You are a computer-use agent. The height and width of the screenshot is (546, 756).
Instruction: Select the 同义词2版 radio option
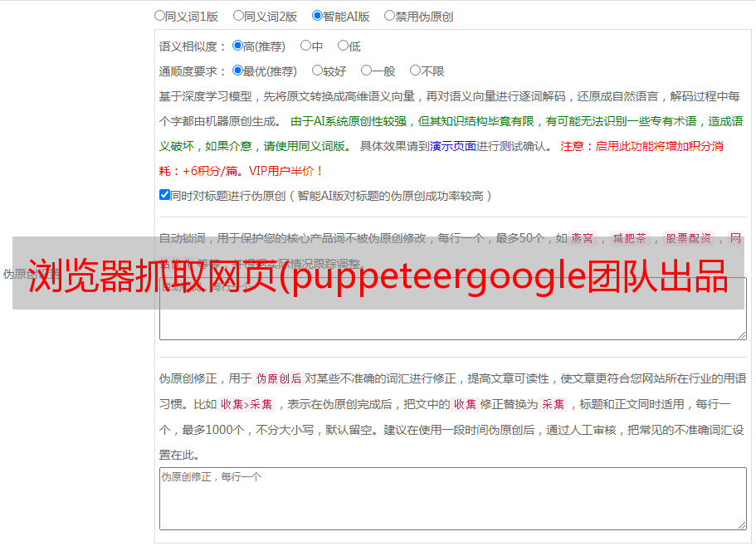(x=238, y=16)
